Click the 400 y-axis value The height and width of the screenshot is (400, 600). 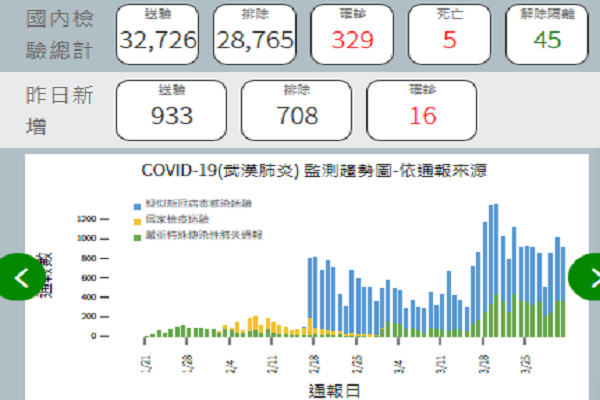click(x=88, y=297)
